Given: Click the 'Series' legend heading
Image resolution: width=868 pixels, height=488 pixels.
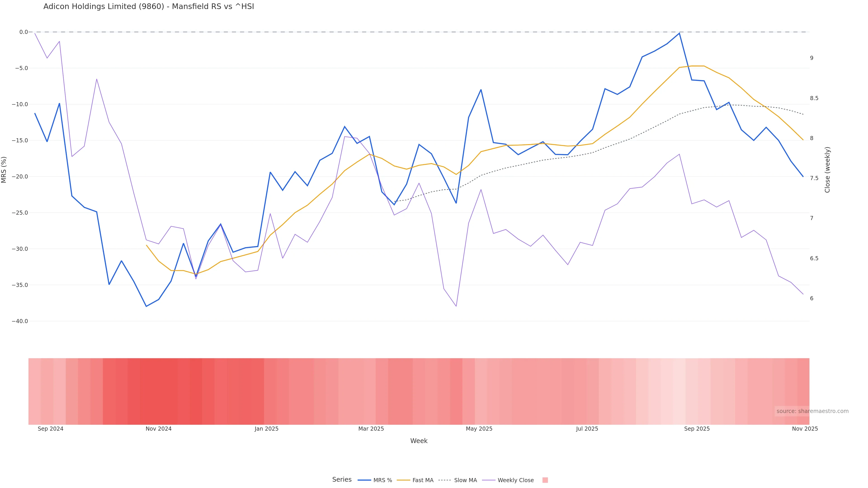Looking at the screenshot, I should coord(342,480).
